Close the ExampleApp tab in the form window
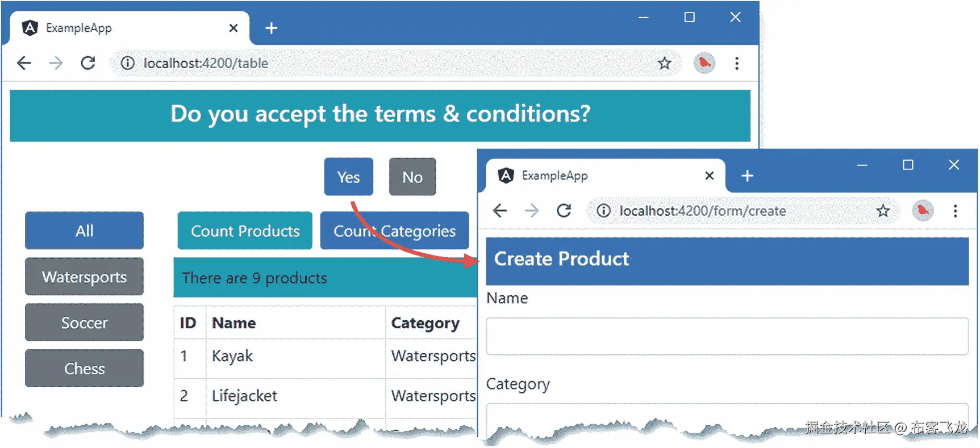980x448 pixels. (x=709, y=175)
